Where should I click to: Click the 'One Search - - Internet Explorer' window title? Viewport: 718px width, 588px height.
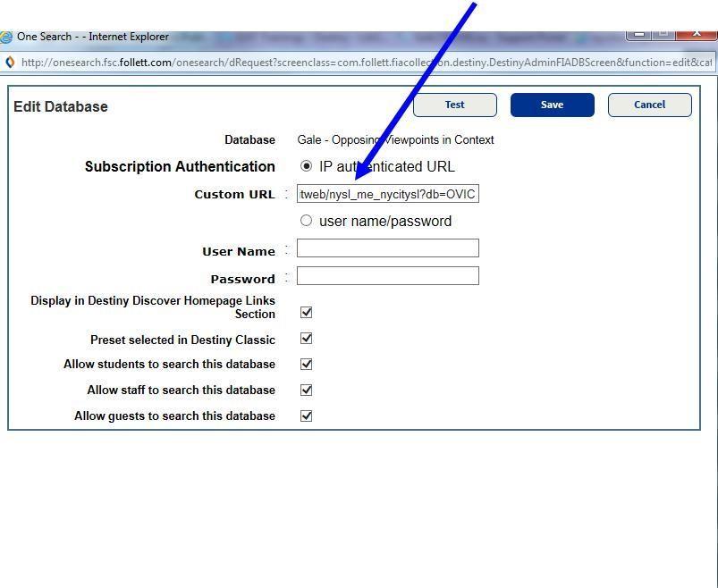tap(93, 37)
